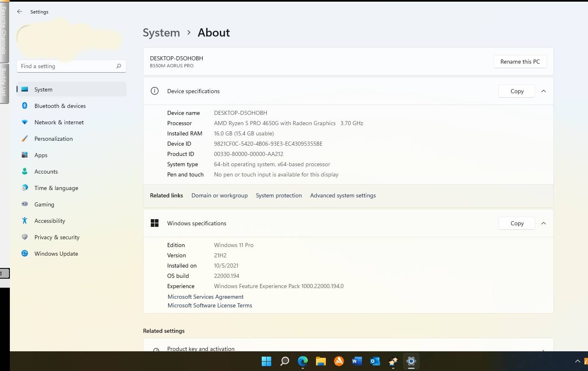Open Advanced system settings link
The image size is (588, 371).
point(343,195)
